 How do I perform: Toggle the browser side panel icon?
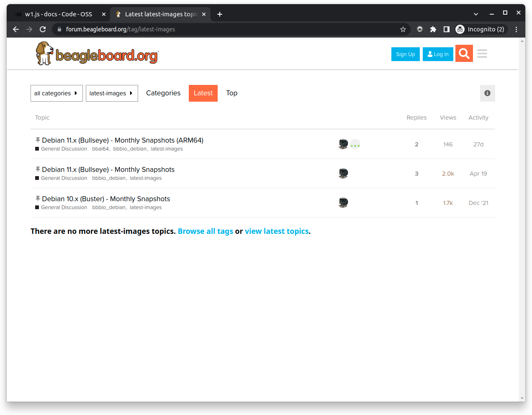click(x=446, y=29)
